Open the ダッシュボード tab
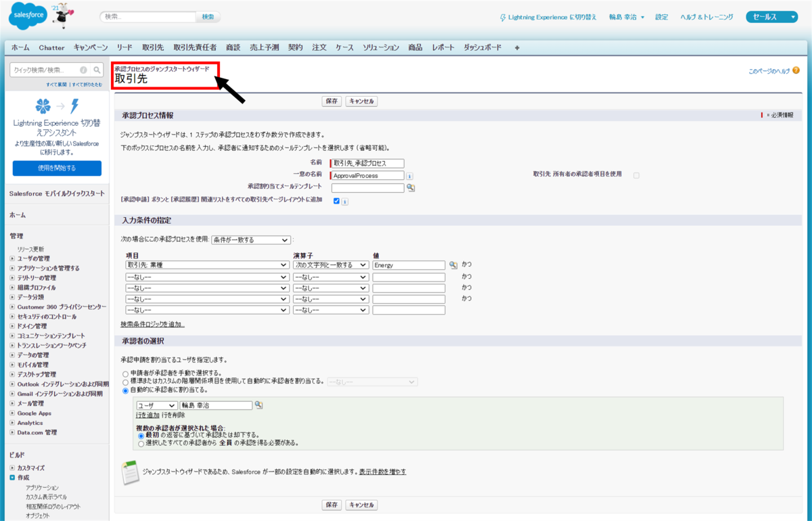This screenshot has width=812, height=521. pos(482,47)
